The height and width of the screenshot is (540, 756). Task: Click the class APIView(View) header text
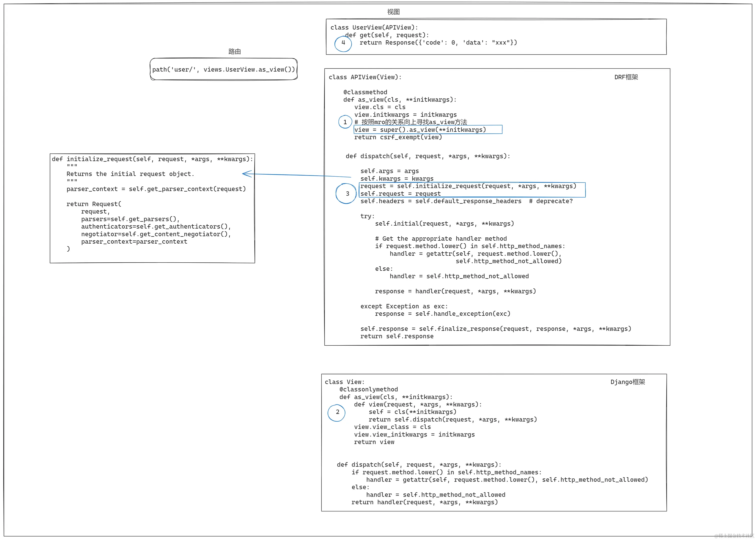pyautogui.click(x=365, y=77)
